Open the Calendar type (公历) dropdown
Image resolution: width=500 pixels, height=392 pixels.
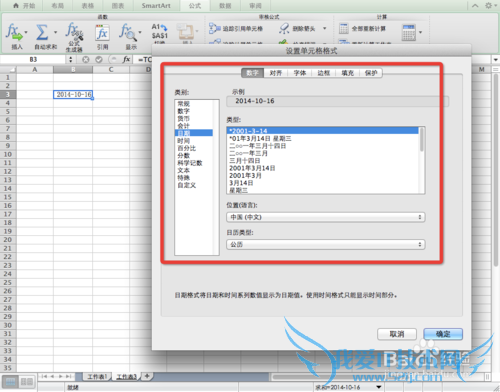point(326,244)
